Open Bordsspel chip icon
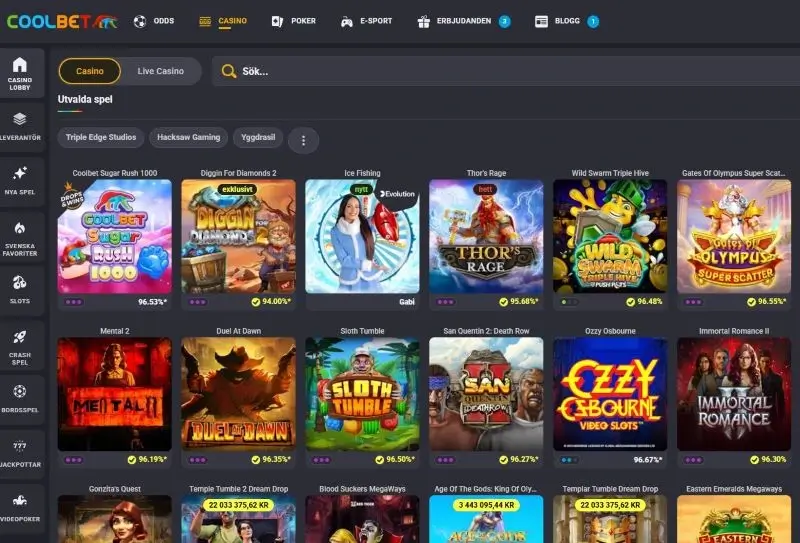The width and height of the screenshot is (800, 543). [19, 391]
